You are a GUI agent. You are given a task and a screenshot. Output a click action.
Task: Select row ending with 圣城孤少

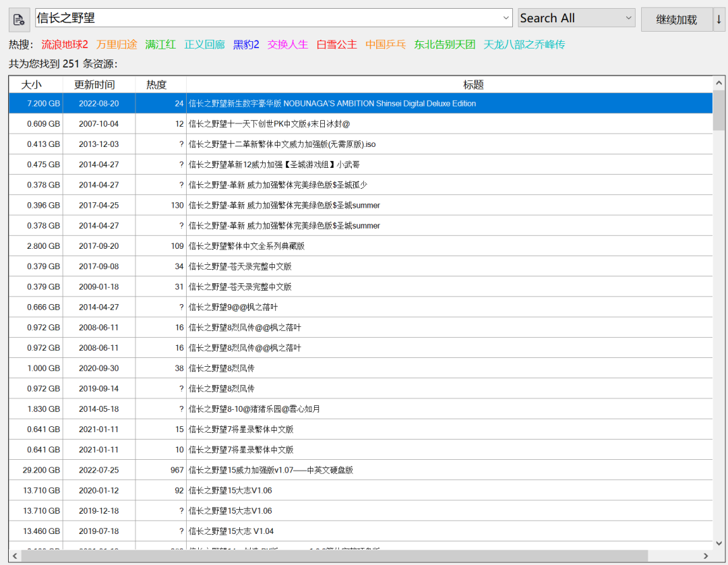361,185
